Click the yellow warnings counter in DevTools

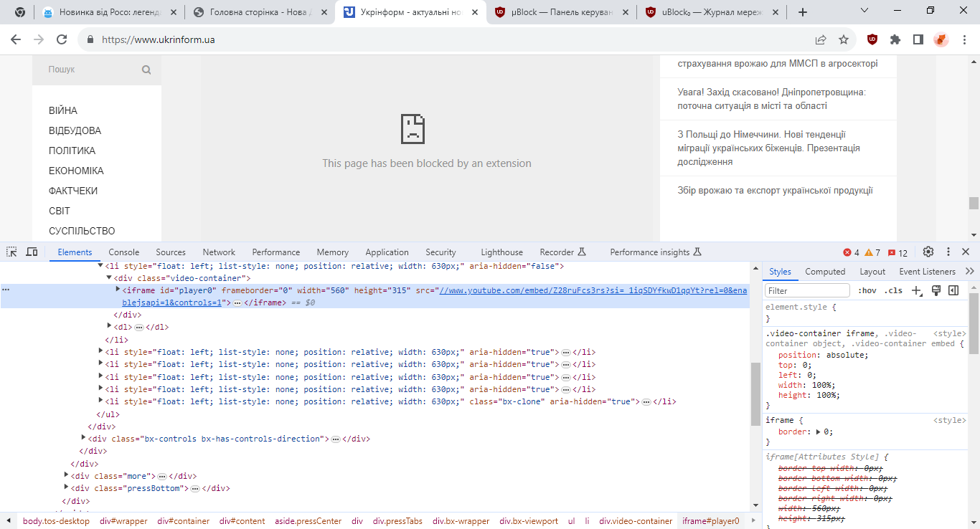[872, 252]
